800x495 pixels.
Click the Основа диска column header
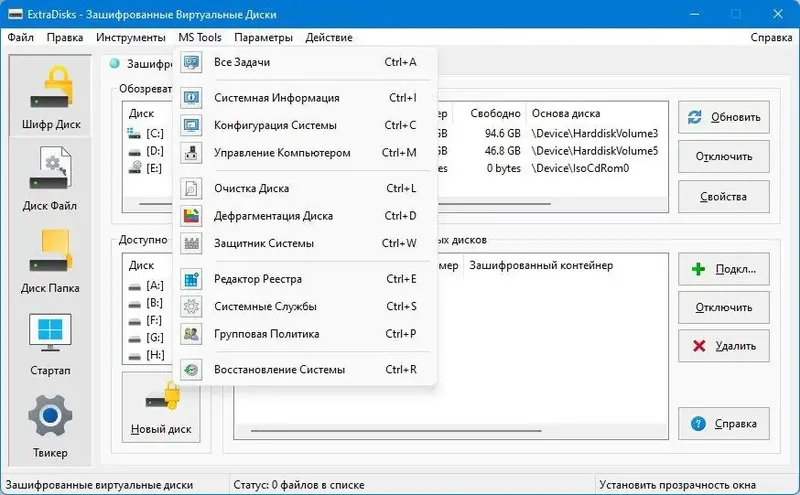point(566,113)
